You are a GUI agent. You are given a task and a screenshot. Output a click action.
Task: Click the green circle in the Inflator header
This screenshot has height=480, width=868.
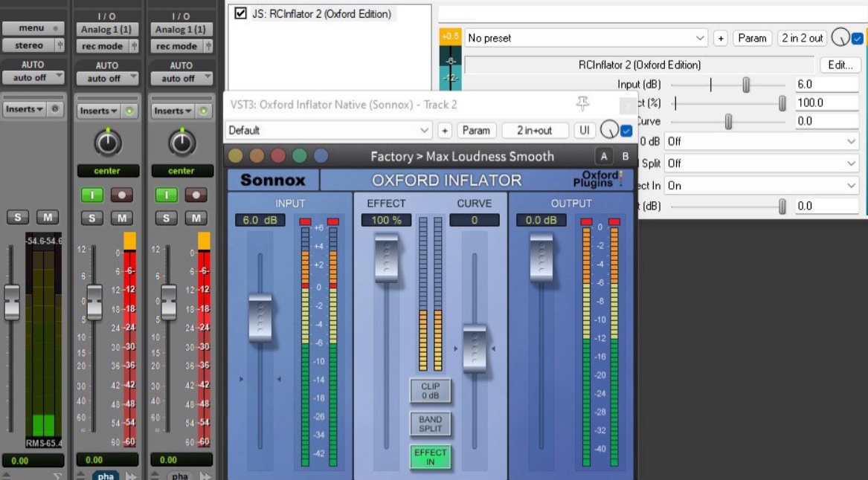tap(300, 156)
